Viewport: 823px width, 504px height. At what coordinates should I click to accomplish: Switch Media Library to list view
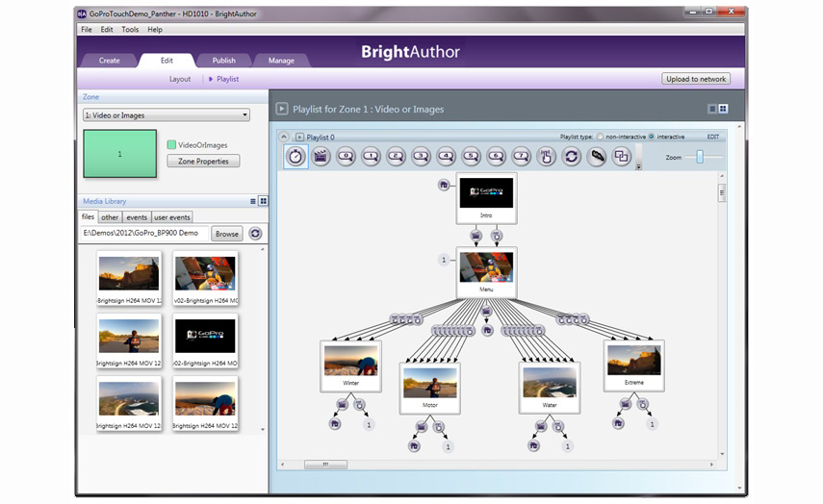[253, 201]
